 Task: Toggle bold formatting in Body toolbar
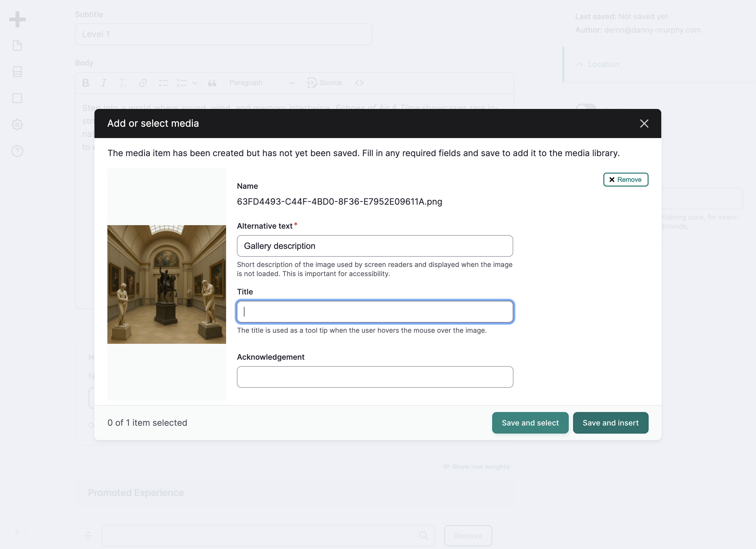(x=86, y=83)
